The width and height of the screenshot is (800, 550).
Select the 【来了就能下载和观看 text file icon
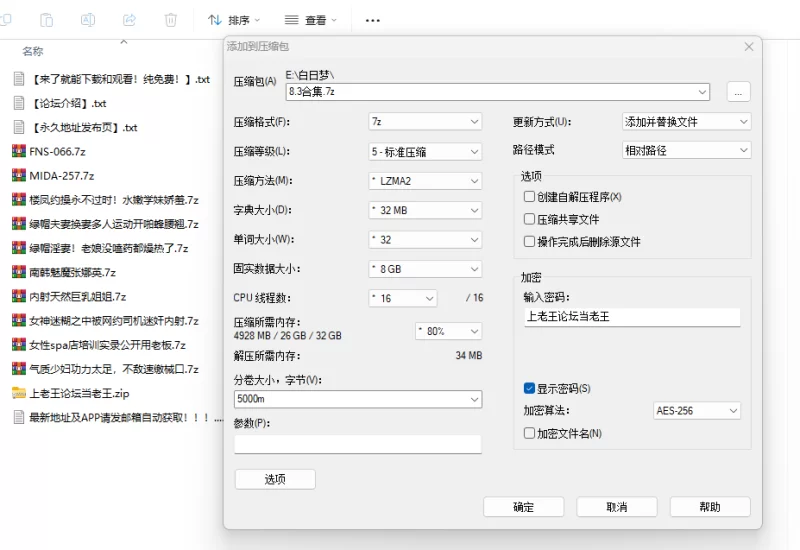point(19,79)
